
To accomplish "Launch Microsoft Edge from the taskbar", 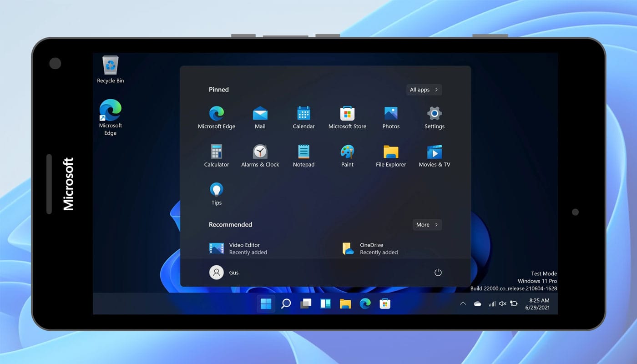I will 365,303.
